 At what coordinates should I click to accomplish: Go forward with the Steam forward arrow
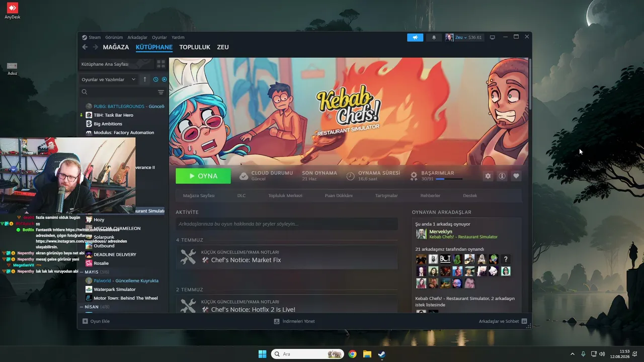95,47
